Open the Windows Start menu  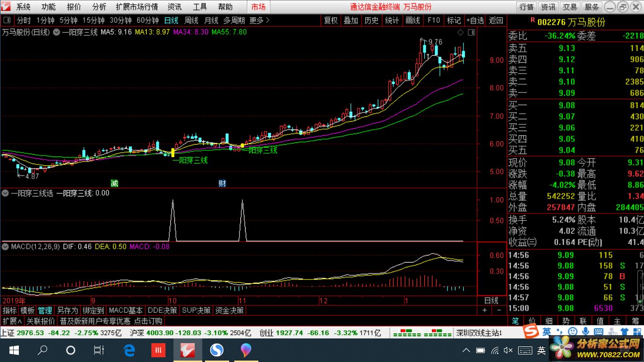[x=14, y=350]
